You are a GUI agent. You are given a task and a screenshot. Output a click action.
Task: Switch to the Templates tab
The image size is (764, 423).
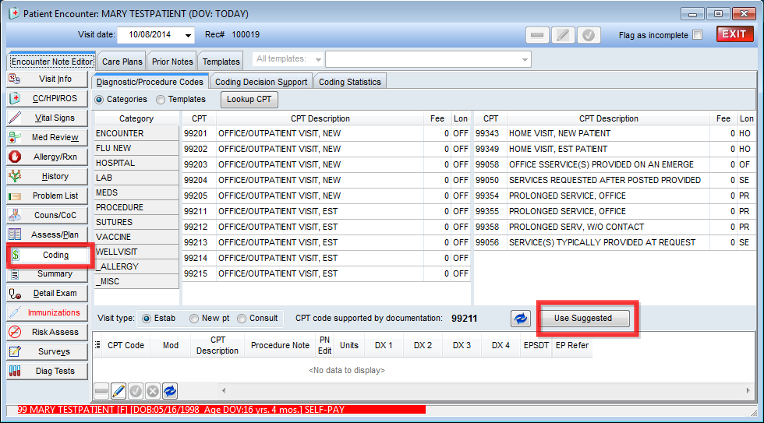pyautogui.click(x=221, y=62)
